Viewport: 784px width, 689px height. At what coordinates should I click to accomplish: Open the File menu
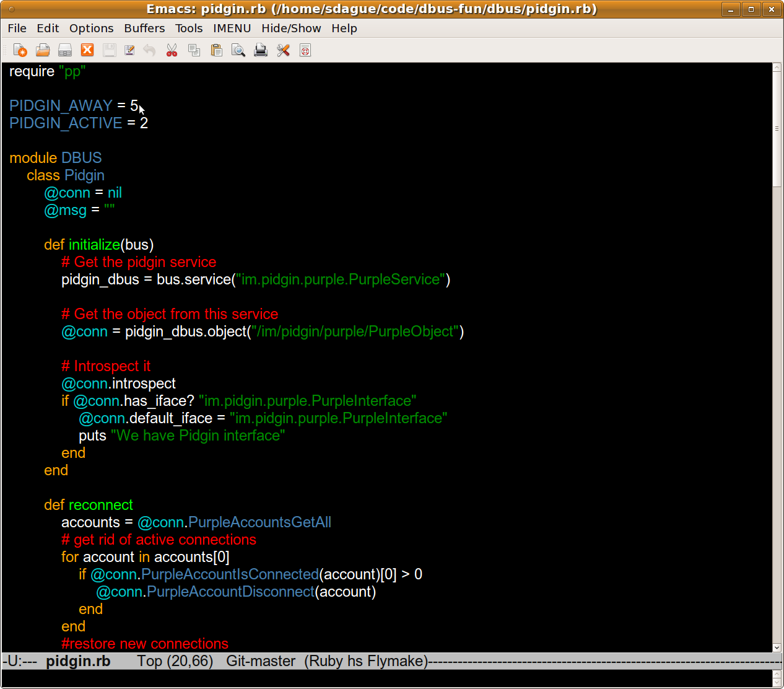(17, 28)
